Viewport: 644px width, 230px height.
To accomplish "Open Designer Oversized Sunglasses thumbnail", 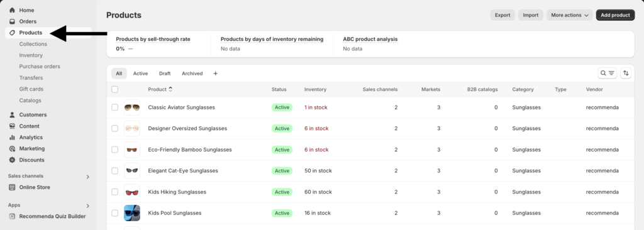I will [132, 129].
